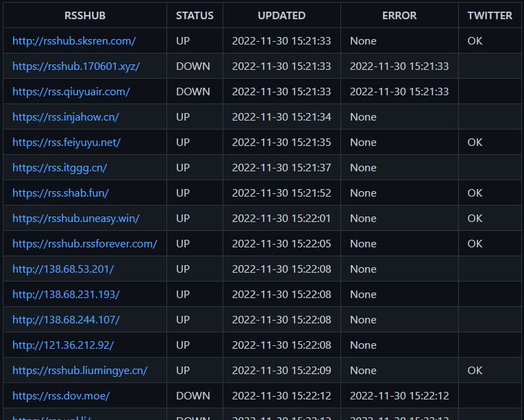Open the 138.68.231.193 link
Viewport: 524px width, 420px height.
(x=66, y=295)
